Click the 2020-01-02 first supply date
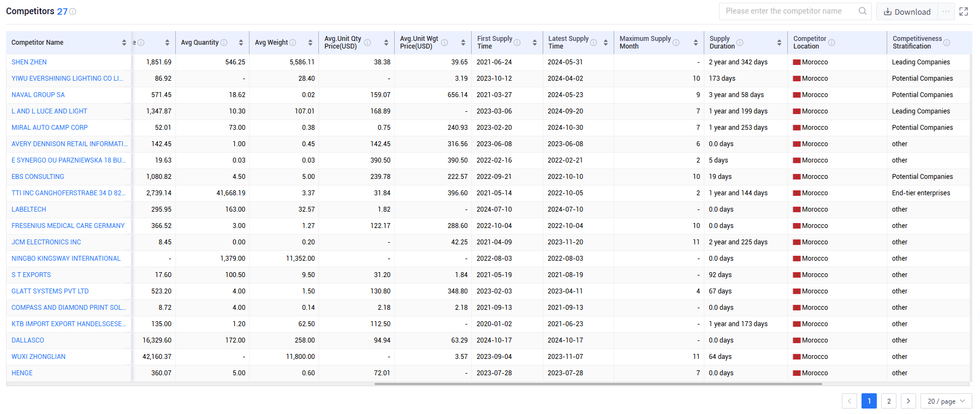 [x=494, y=324]
